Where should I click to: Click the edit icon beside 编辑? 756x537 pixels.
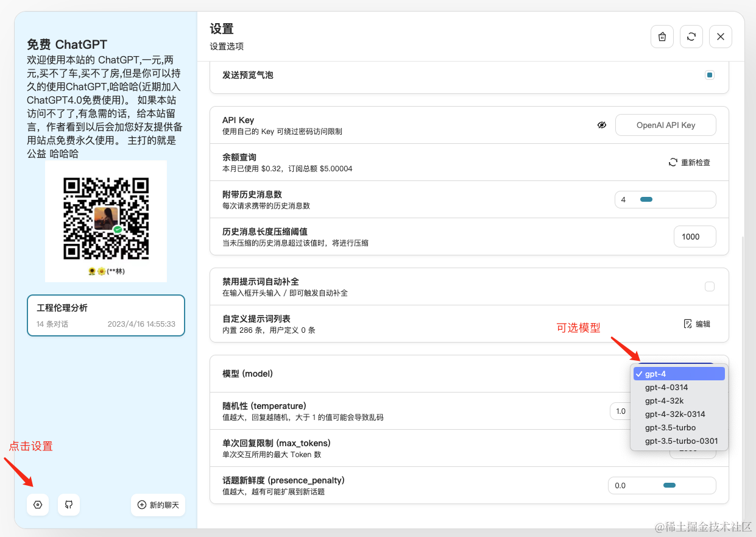[688, 324]
